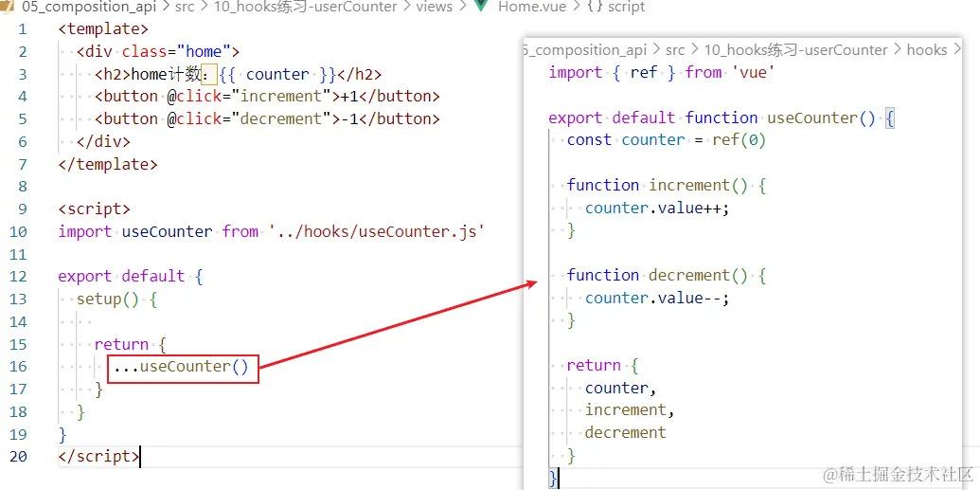Image resolution: width=980 pixels, height=490 pixels.
Task: Click the Vue file icon beside Home.vue
Action: coord(481,7)
